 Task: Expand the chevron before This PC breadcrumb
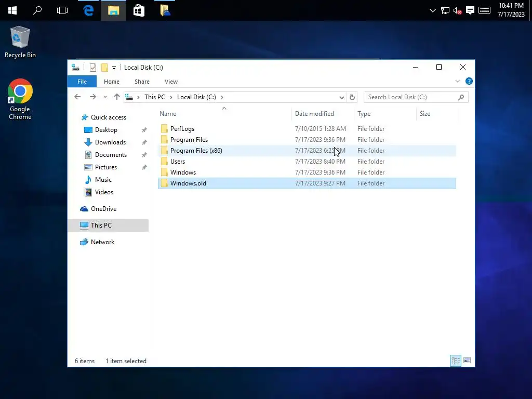pos(138,97)
